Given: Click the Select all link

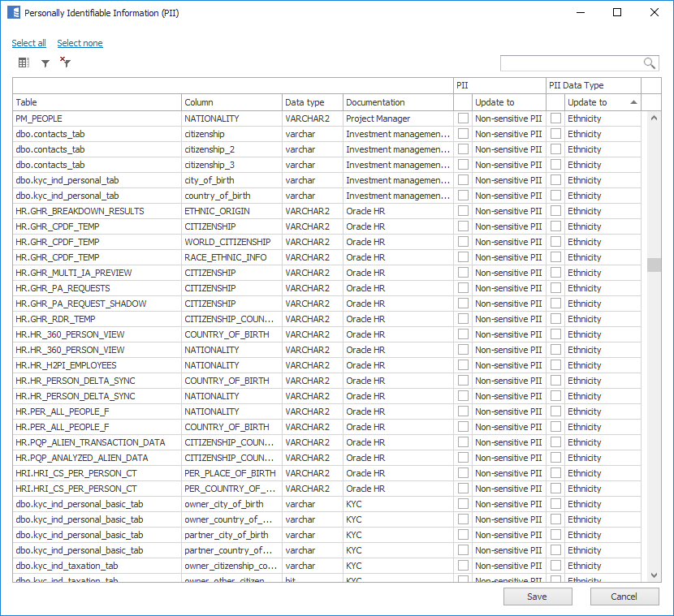Looking at the screenshot, I should point(28,43).
